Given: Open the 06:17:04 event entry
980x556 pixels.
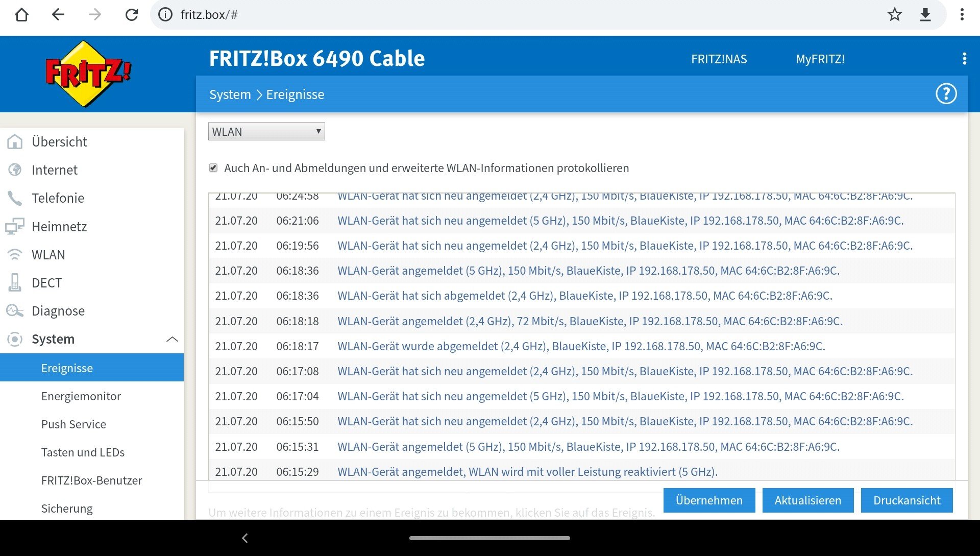Looking at the screenshot, I should click(x=582, y=396).
